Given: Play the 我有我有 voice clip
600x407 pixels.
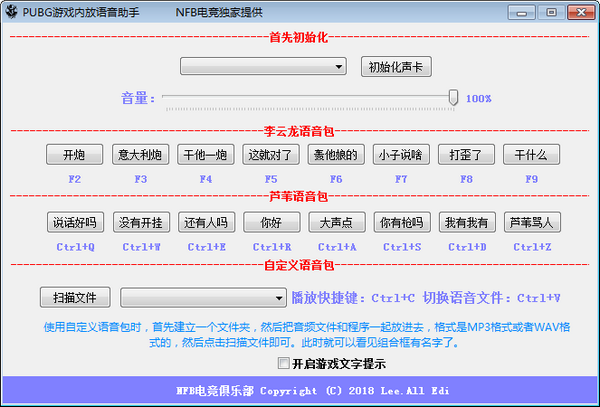Looking at the screenshot, I should pyautogui.click(x=467, y=222).
